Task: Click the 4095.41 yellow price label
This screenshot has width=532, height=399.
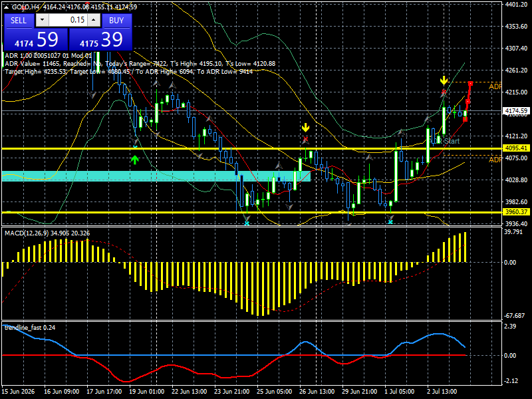Action: (517, 148)
